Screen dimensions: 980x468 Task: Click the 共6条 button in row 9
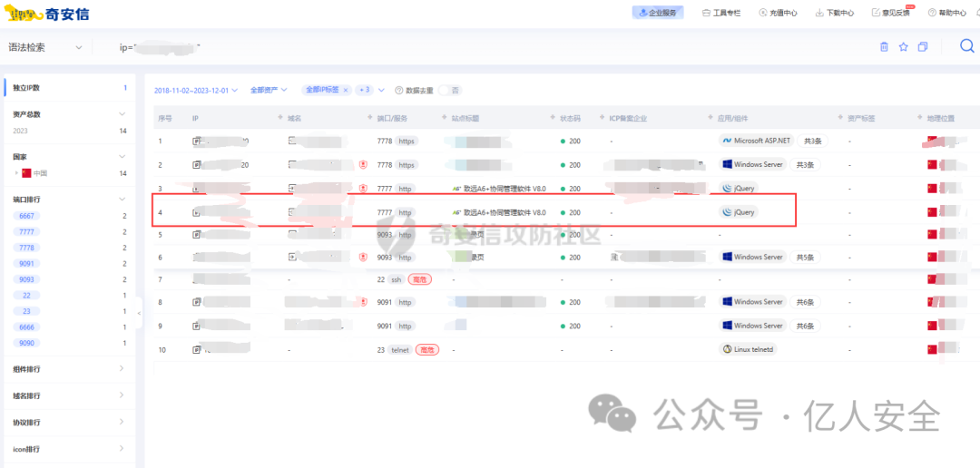click(804, 327)
